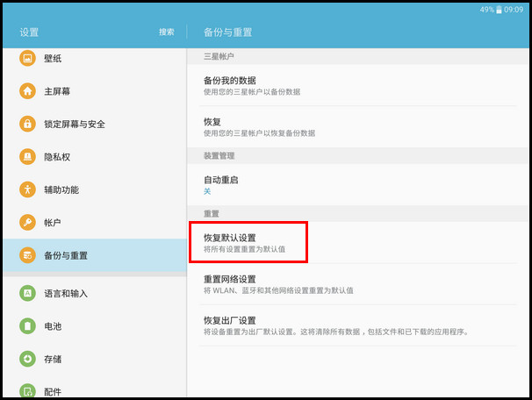Tap the lock icon beside 锁定屏幕与安全
Image resolution: width=532 pixels, height=400 pixels.
[x=27, y=124]
